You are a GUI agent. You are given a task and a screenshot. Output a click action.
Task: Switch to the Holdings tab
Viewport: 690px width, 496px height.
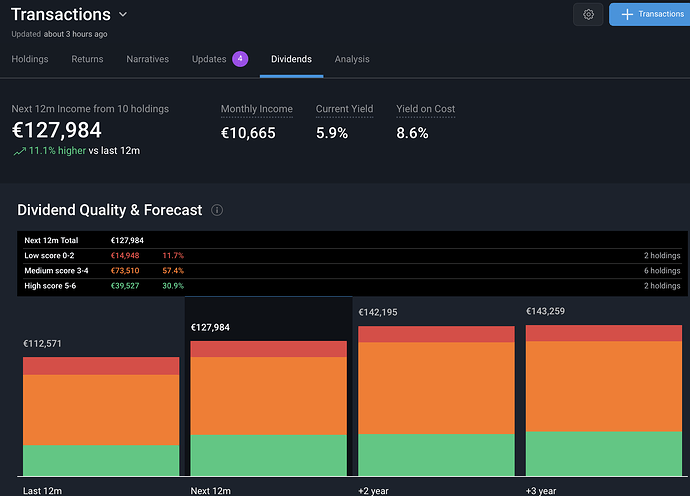(x=30, y=60)
